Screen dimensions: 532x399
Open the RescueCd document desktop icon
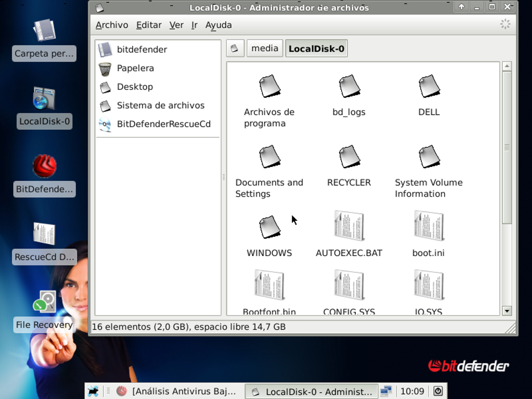[x=44, y=234]
